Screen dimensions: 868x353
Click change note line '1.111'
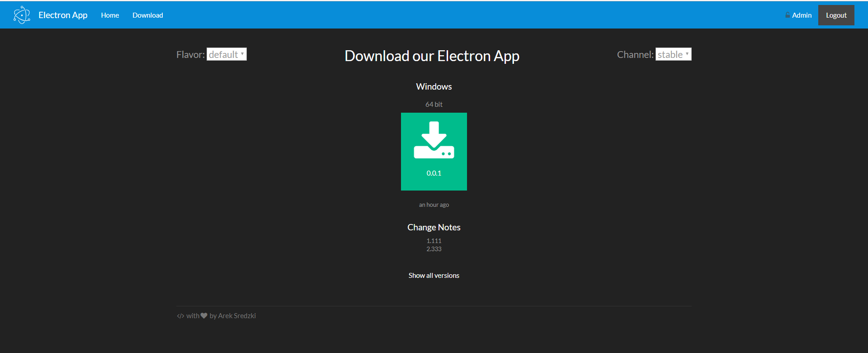434,241
